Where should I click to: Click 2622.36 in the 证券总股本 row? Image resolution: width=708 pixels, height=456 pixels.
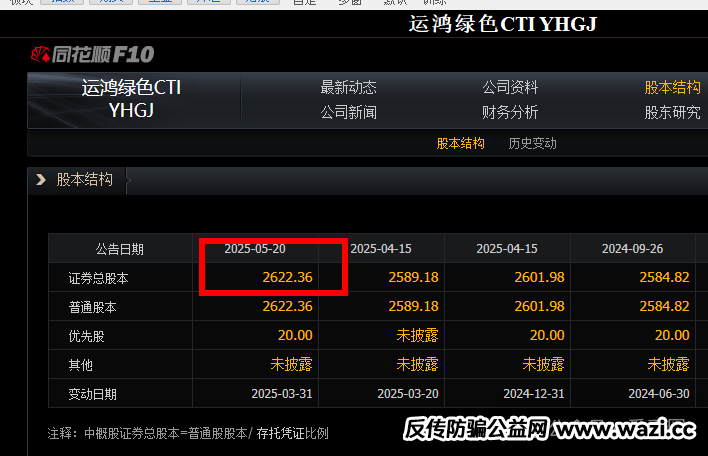(287, 277)
